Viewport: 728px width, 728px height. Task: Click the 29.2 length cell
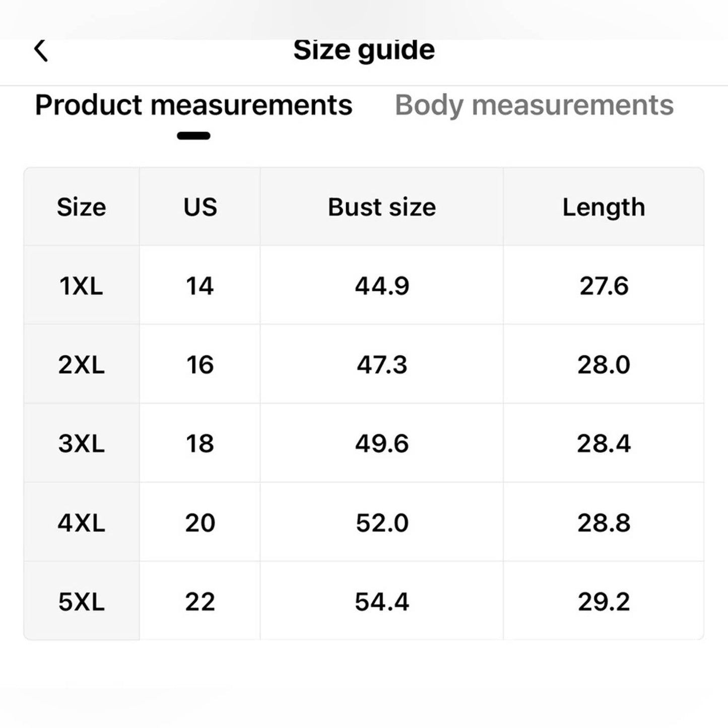(604, 602)
